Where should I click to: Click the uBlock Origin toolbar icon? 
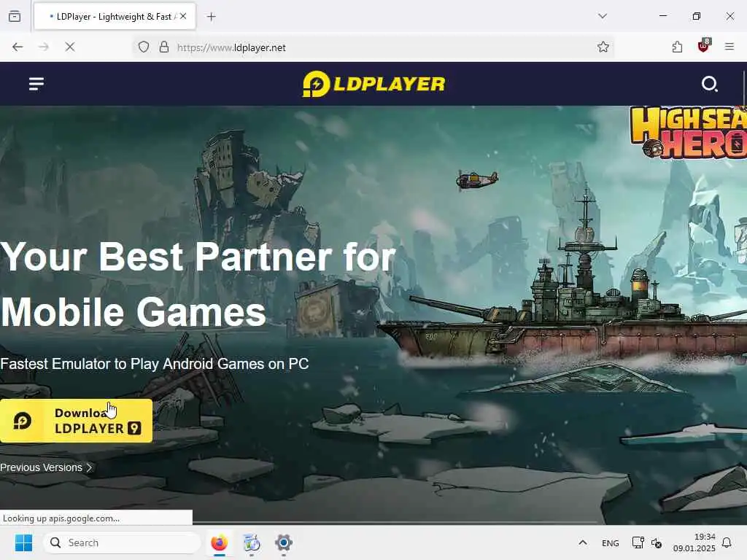[704, 46]
